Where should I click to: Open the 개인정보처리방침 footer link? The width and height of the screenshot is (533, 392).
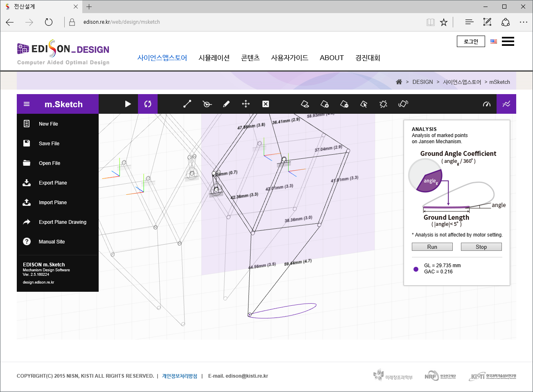coord(180,376)
